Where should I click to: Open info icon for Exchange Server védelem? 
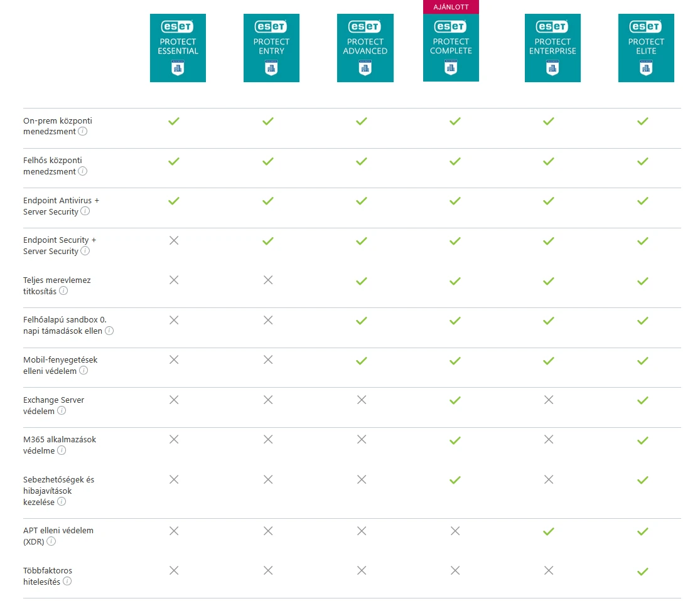[62, 410]
